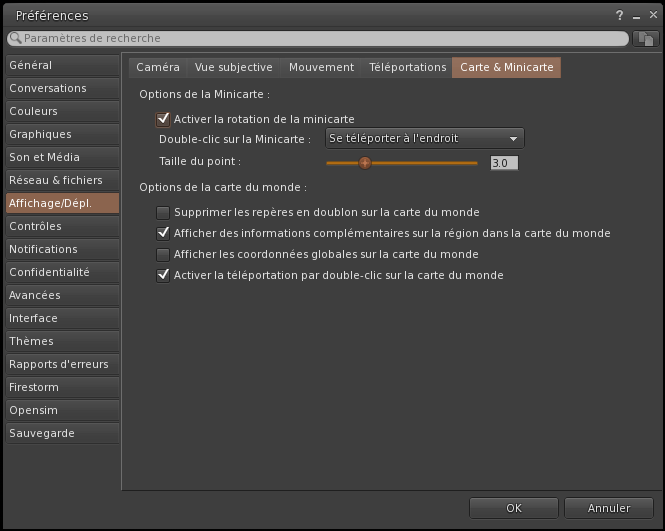Click the magnifier icon in the search field
This screenshot has height=531, width=665.
pos(15,38)
